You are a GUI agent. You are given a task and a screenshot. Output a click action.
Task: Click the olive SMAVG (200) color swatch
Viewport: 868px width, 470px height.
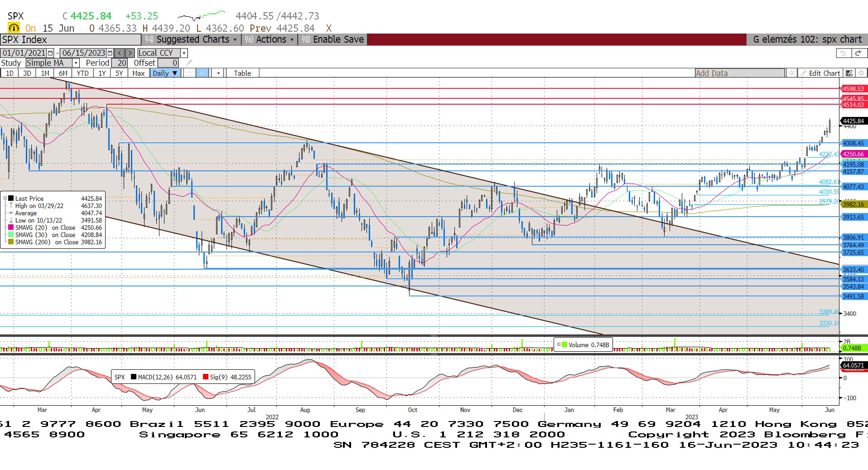(x=11, y=242)
